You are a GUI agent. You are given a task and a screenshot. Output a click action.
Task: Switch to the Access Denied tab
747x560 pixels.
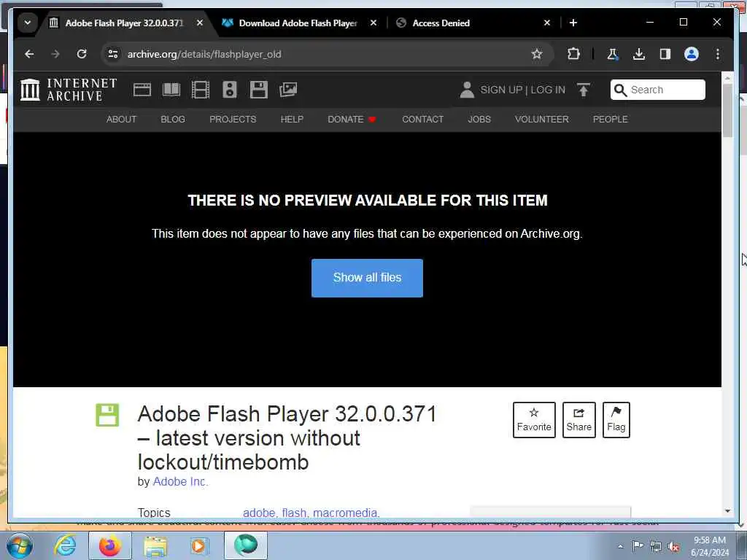441,23
